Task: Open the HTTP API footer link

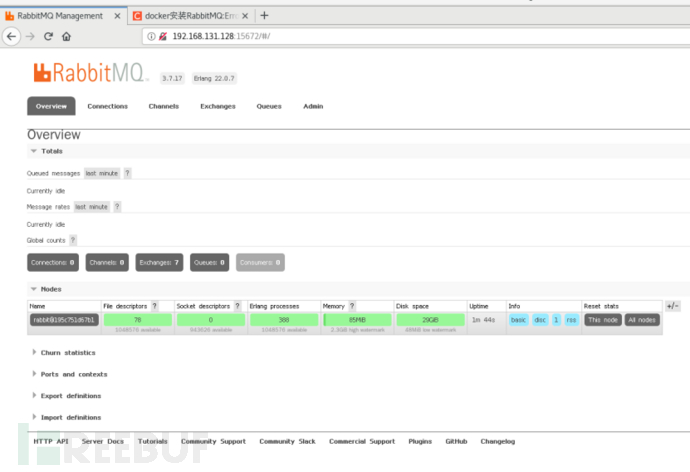Action: (51, 441)
